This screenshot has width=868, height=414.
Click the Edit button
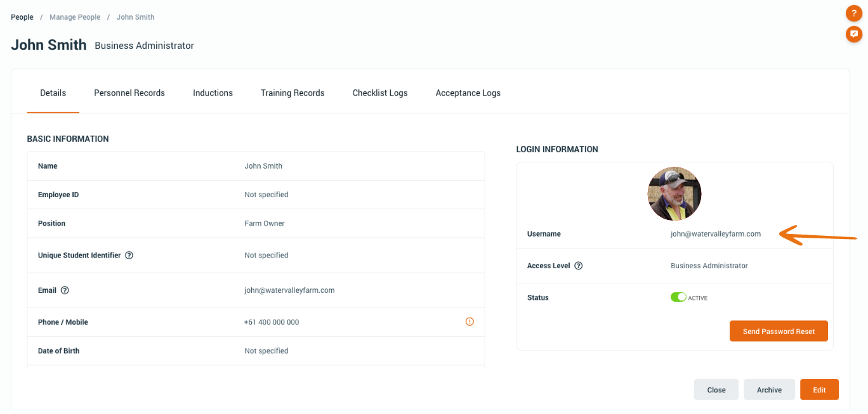point(819,390)
